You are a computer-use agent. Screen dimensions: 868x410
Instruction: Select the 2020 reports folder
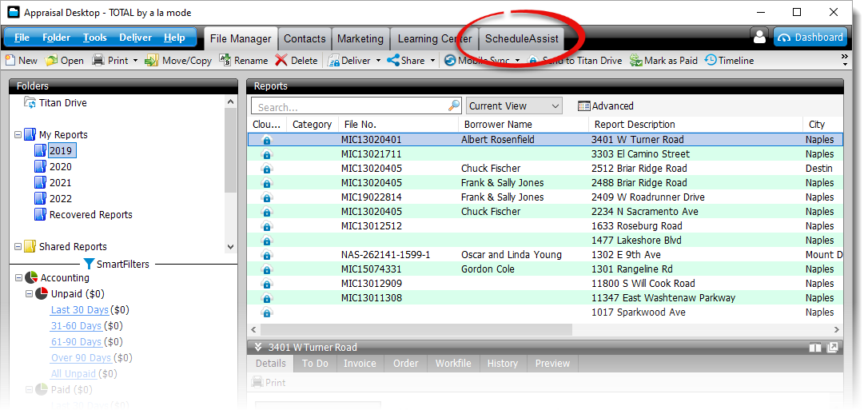pos(60,166)
